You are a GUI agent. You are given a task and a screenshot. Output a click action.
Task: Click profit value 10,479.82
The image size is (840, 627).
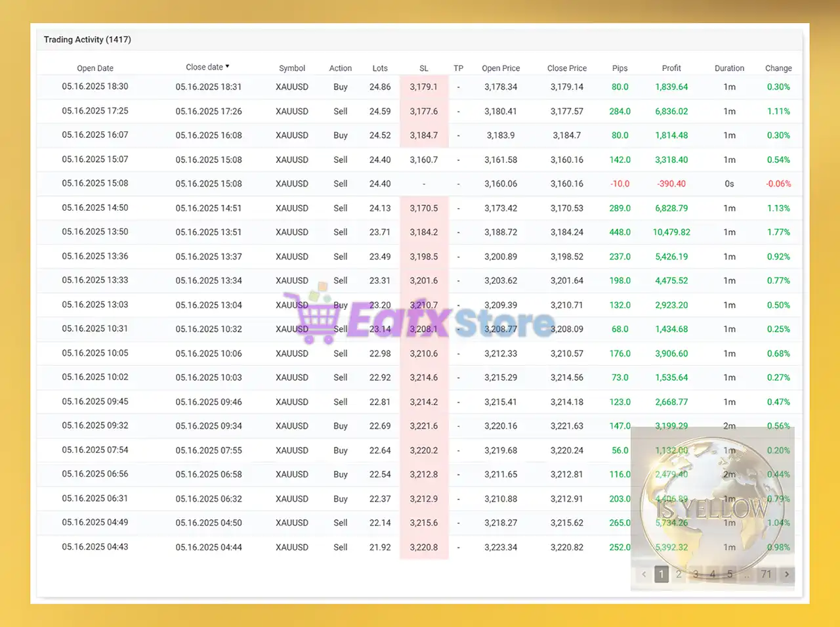(x=671, y=232)
